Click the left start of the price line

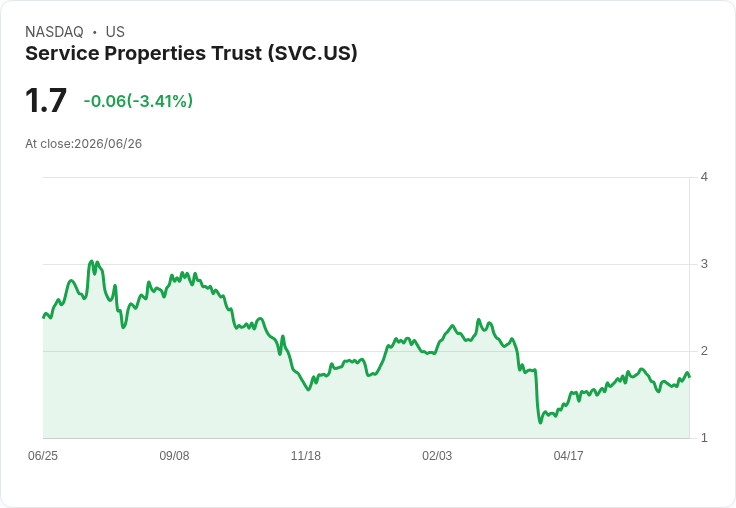[44, 317]
